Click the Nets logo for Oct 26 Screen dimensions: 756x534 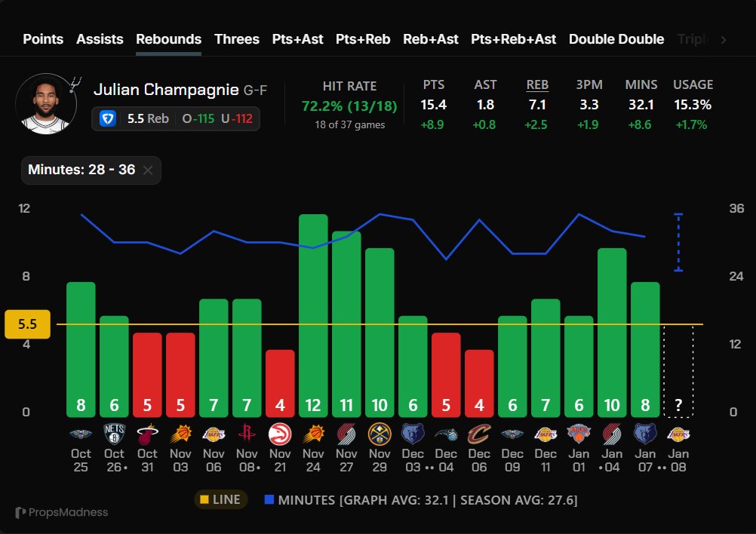[x=114, y=434]
